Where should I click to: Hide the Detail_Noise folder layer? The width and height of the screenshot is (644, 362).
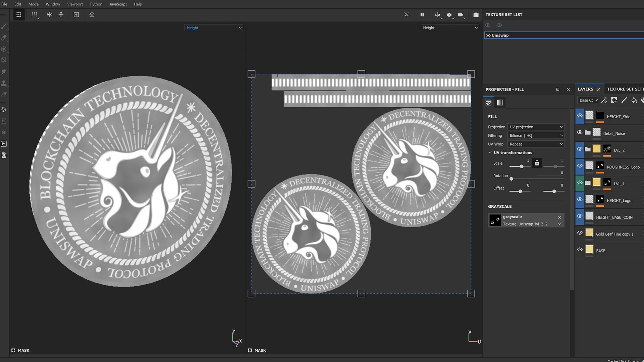click(x=580, y=132)
